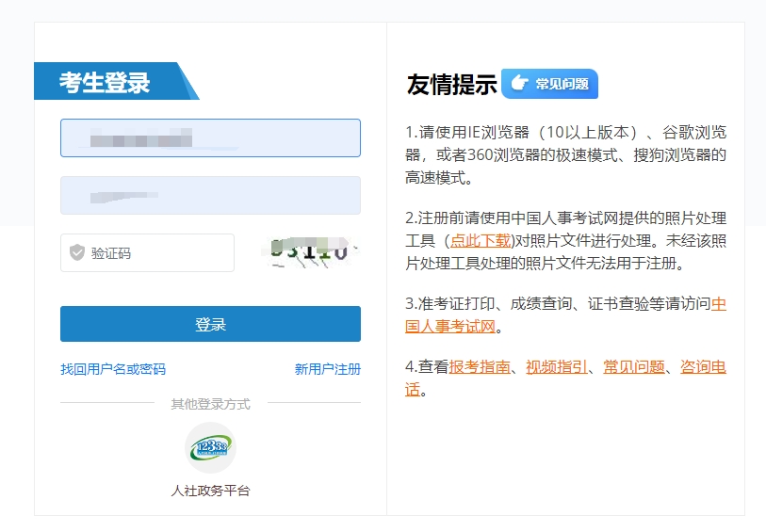Click into the password input field
The width and height of the screenshot is (766, 532).
point(210,196)
